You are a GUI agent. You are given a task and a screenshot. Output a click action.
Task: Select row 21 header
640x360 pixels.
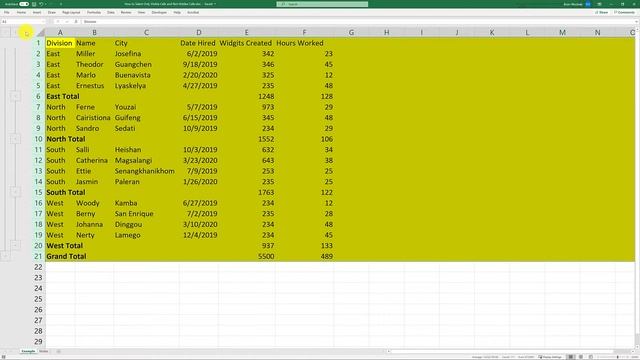tap(38, 256)
